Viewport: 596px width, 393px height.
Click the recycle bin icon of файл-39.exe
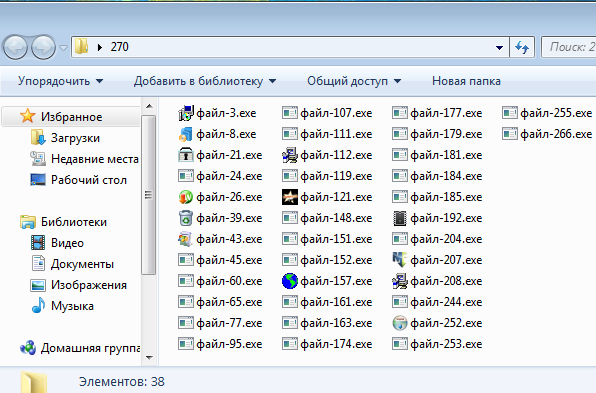point(186,218)
